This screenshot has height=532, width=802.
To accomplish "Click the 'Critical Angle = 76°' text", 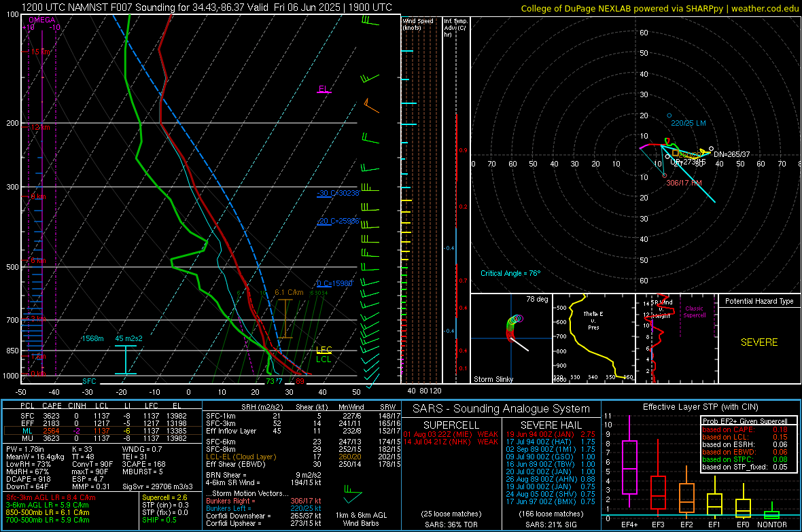I will coord(510,273).
